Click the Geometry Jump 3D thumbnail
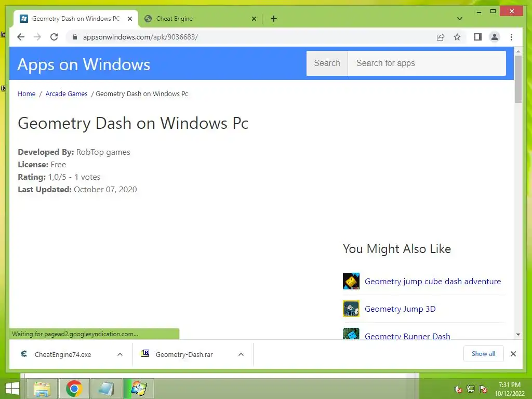532x399 pixels. (x=351, y=309)
